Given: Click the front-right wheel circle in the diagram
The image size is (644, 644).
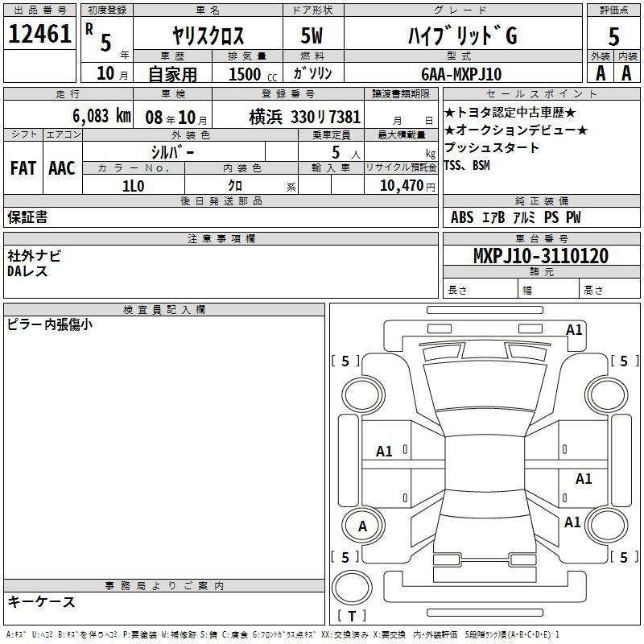Looking at the screenshot, I should coord(606,394).
